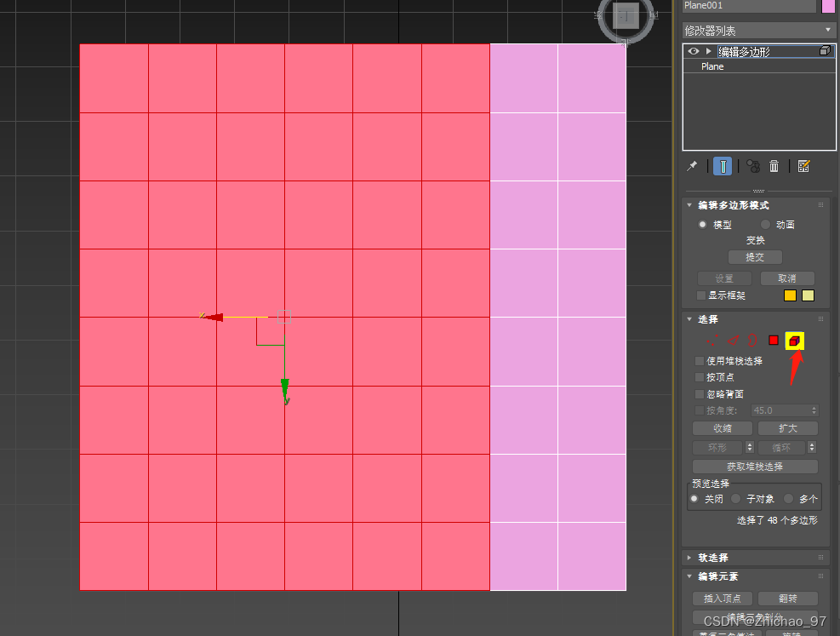Toggle eye visibility of 编辑多边形 modifier

(x=694, y=51)
